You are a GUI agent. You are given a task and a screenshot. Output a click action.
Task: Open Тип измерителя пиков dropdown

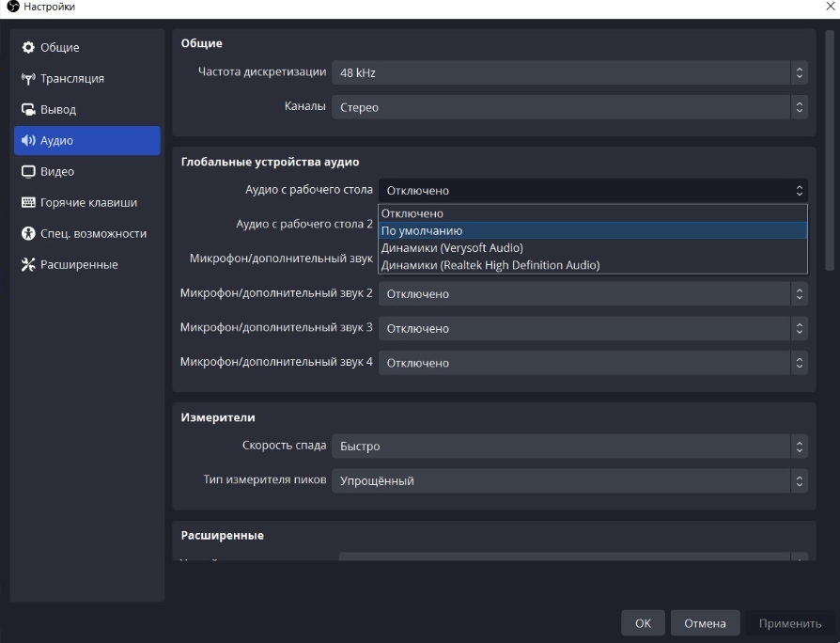click(568, 481)
